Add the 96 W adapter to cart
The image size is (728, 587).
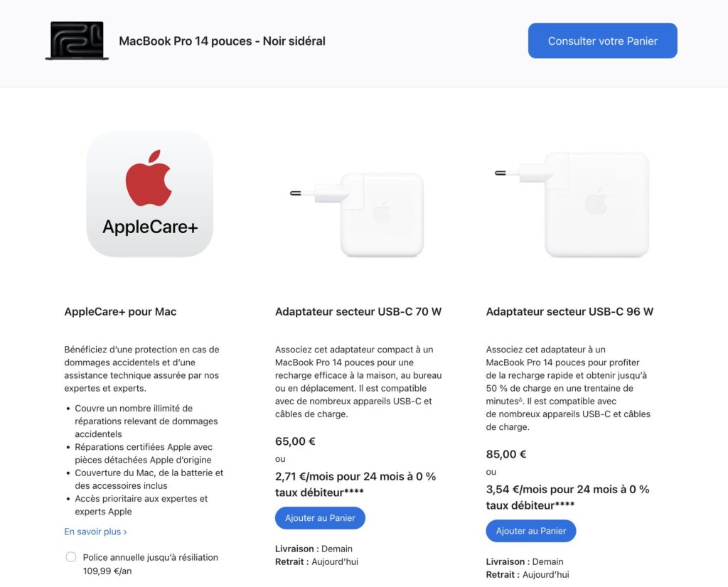[x=531, y=531]
